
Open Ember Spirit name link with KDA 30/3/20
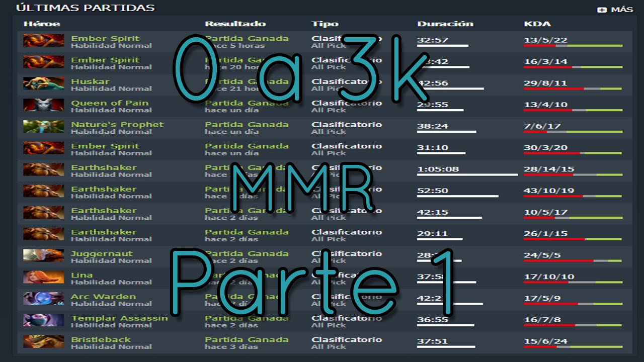click(105, 146)
